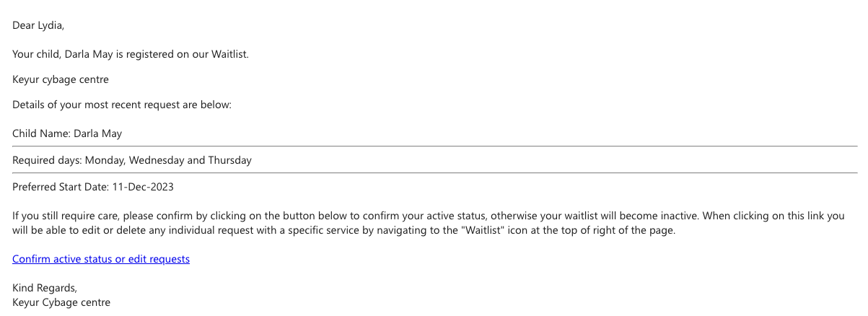Viewport: 868px width, 316px height.
Task: Click the divider line below Child Name
Action: [434, 146]
